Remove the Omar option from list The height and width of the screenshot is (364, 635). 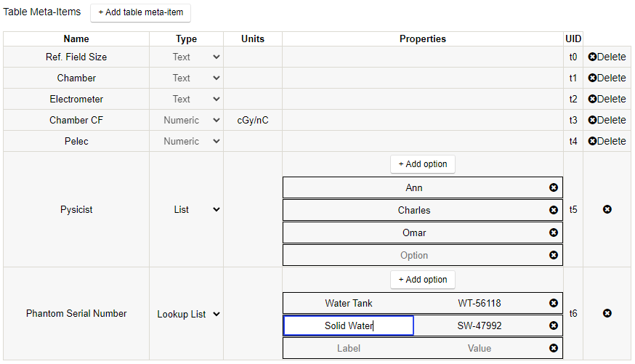pyautogui.click(x=554, y=233)
